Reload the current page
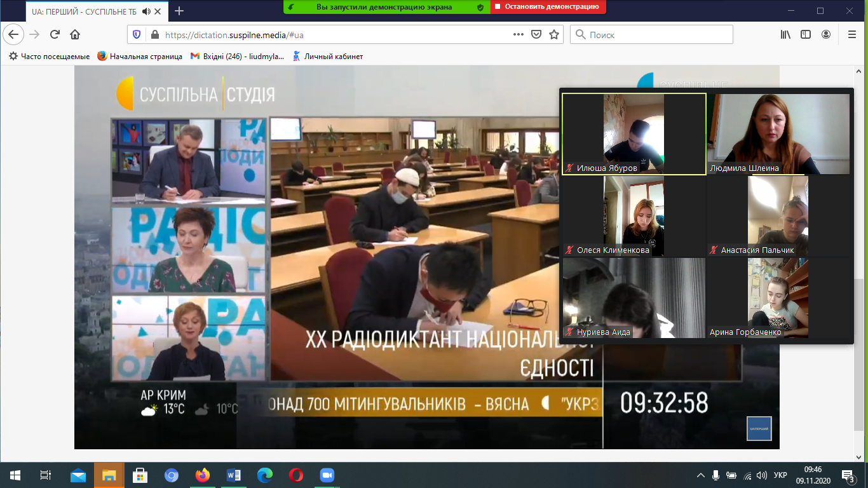Image resolution: width=868 pixels, height=488 pixels. [x=55, y=34]
